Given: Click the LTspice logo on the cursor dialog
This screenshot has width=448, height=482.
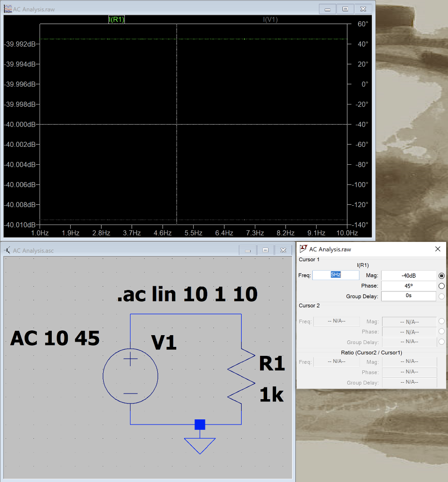Looking at the screenshot, I should [x=304, y=249].
